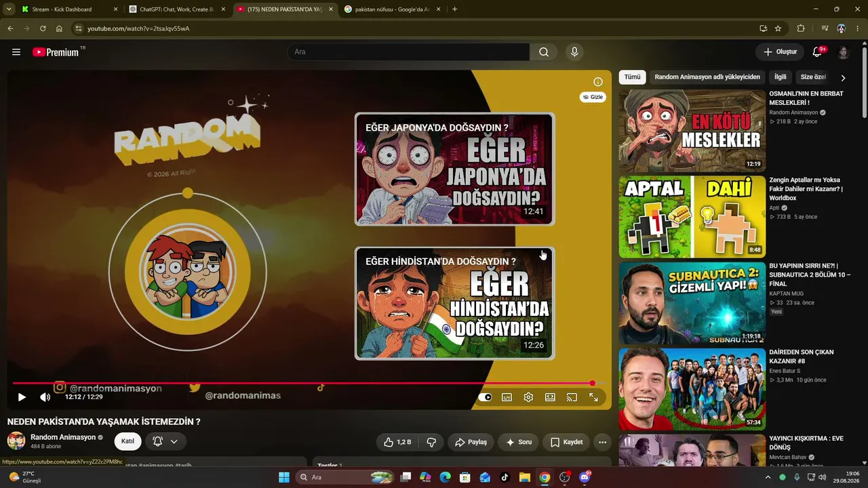Reload the current page
This screenshot has width=868, height=488.
pyautogui.click(x=43, y=28)
